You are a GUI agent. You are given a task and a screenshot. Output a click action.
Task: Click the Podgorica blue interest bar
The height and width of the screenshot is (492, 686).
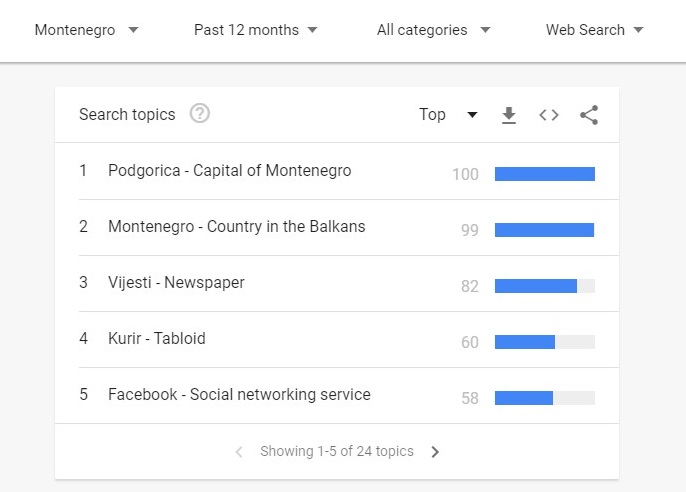[544, 174]
